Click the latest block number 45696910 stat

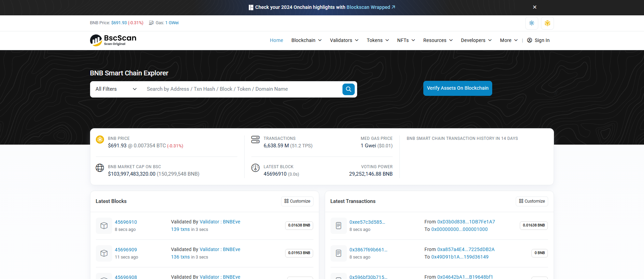point(275,174)
